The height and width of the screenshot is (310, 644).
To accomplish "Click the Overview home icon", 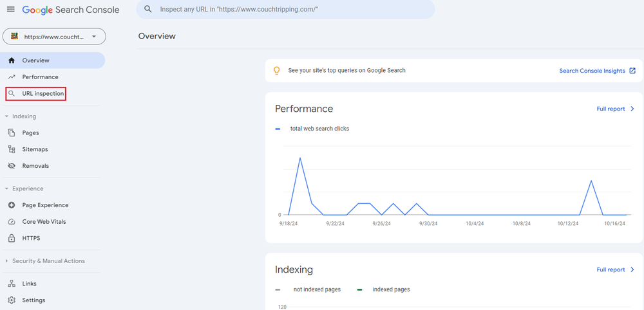I will tap(11, 60).
